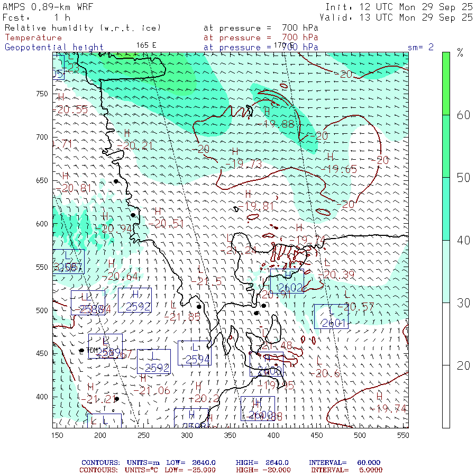Image resolution: width=476 pixels, height=476 pixels.
Task: Click the blue boxed 'H 2602' height label
Action: coord(287,281)
